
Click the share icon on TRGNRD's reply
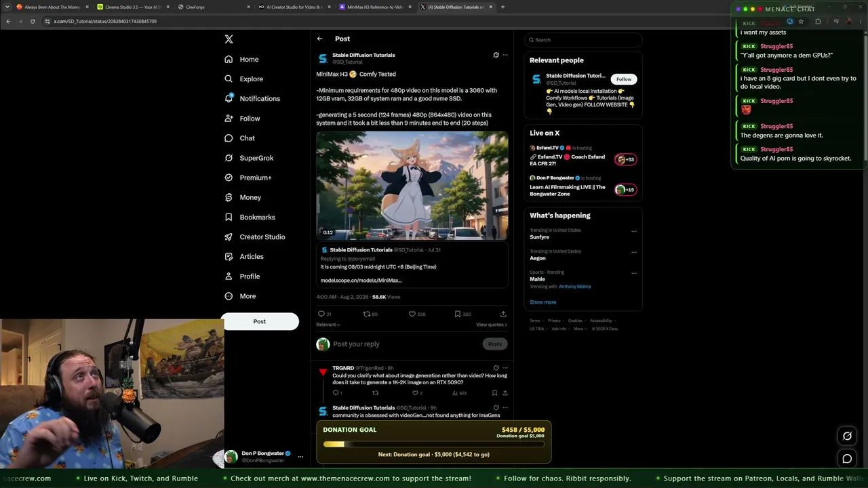pos(505,393)
